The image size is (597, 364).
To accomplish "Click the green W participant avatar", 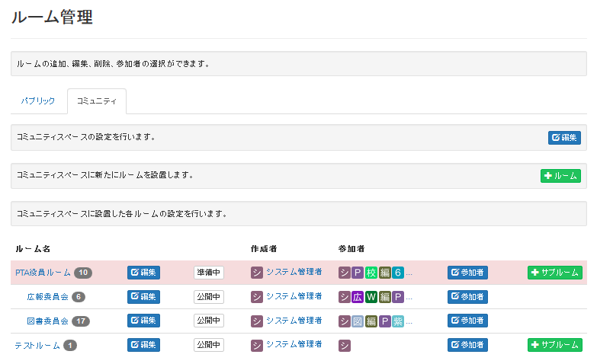I will click(371, 297).
